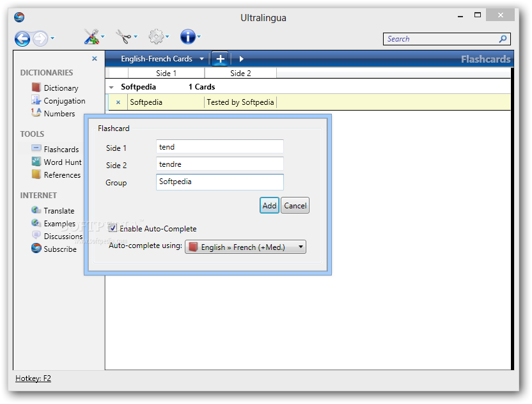532x404 pixels.
Task: Click the Side 1 input containing tend
Action: tap(220, 147)
